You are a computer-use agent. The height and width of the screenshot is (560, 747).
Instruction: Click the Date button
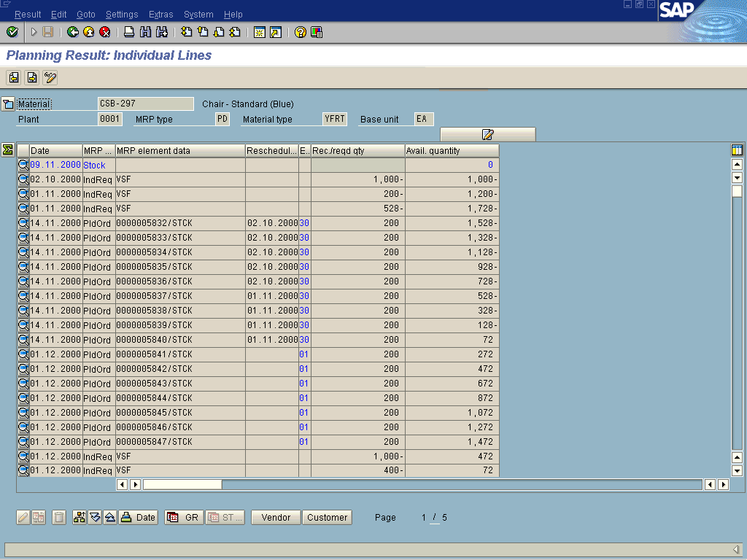pos(138,517)
